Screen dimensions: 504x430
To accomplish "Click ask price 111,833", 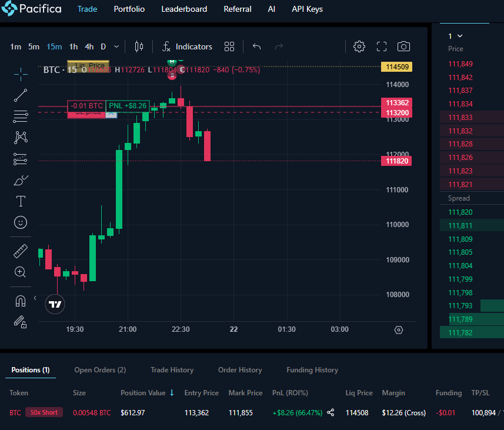I will click(460, 118).
